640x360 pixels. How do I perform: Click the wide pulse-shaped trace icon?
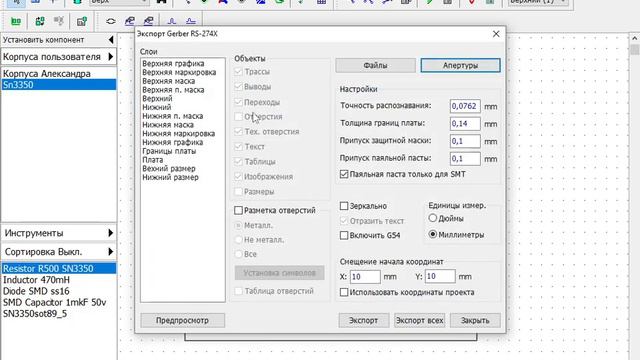tap(191, 21)
